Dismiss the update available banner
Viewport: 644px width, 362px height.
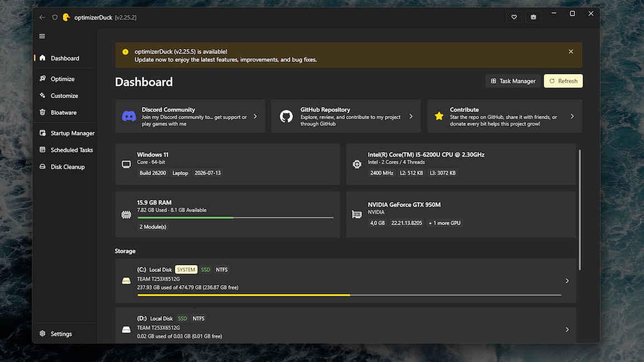(x=571, y=52)
